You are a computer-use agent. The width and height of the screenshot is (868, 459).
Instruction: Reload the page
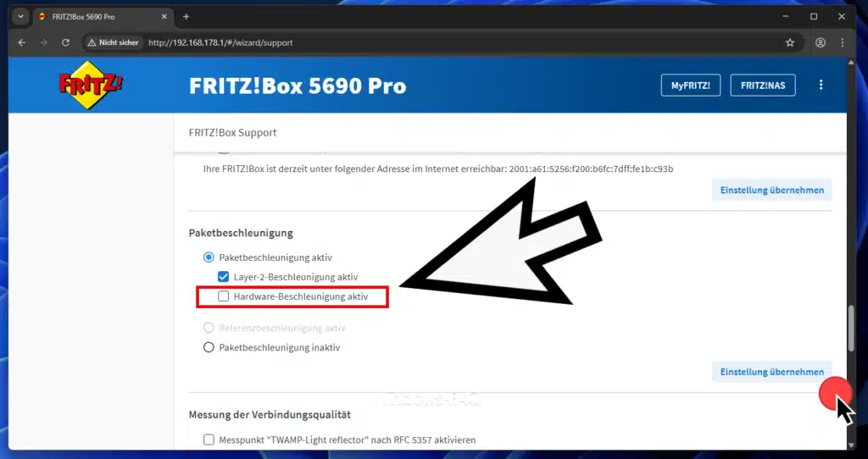65,42
